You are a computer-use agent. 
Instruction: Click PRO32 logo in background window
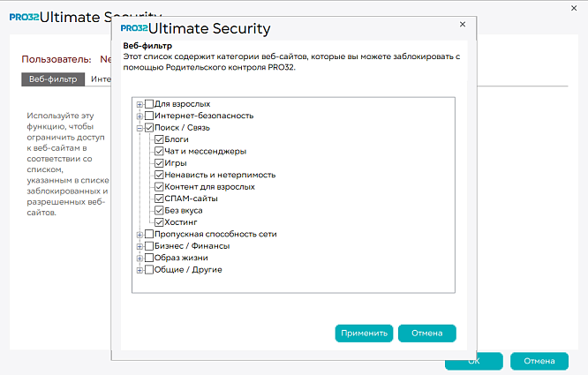25,18
